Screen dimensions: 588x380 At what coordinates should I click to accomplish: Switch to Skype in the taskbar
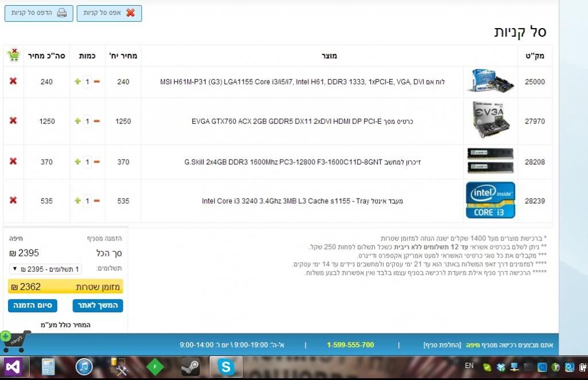[x=226, y=367]
